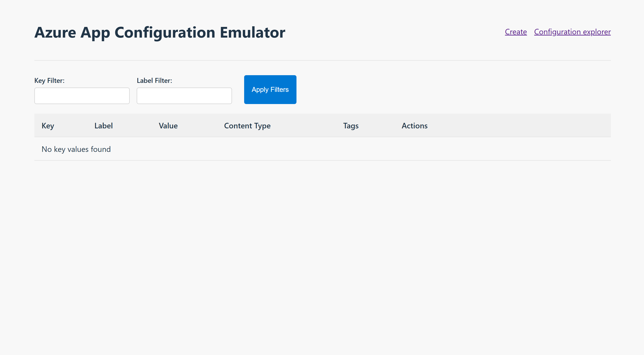The width and height of the screenshot is (644, 355).
Task: Click inside the Key Filter text box
Action: pyautogui.click(x=82, y=96)
